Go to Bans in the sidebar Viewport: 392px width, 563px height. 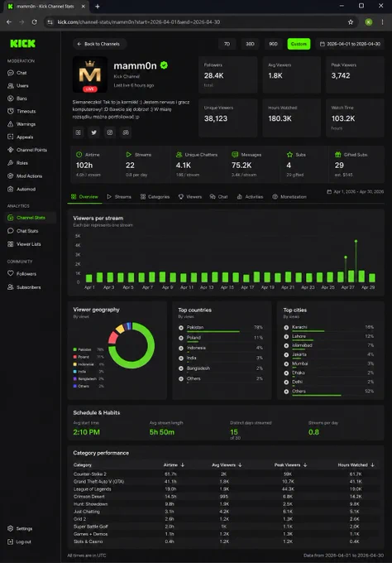17,99
